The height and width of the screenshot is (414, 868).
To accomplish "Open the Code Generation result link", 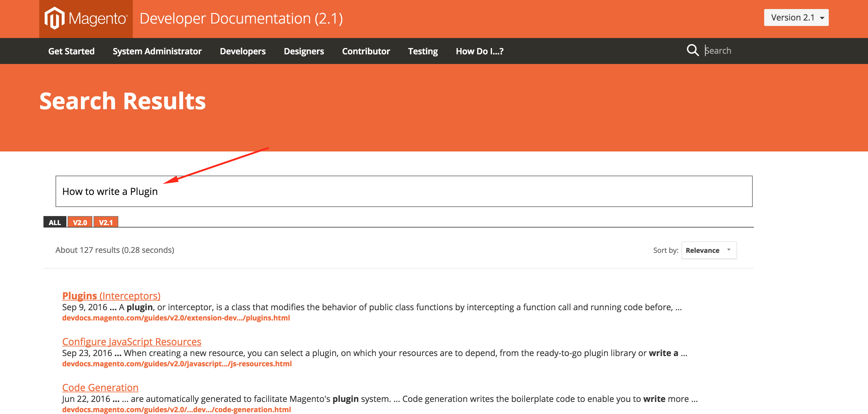I will [100, 387].
